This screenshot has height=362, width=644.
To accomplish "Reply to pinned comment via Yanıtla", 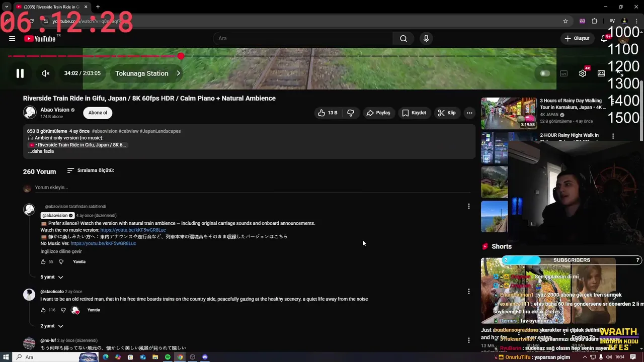I will (x=79, y=262).
